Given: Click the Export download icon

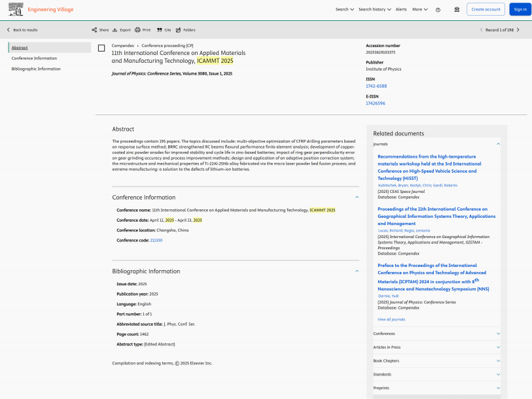Looking at the screenshot, I should [115, 30].
